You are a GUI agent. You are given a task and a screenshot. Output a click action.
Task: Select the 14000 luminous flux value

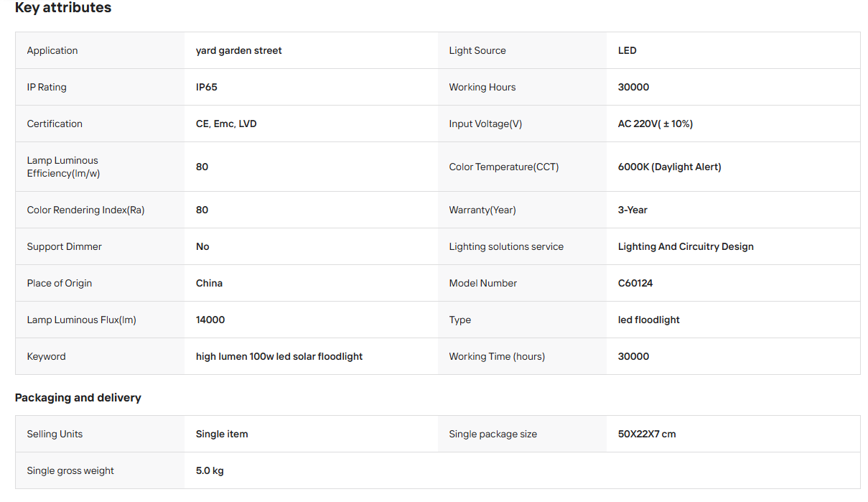[210, 320]
